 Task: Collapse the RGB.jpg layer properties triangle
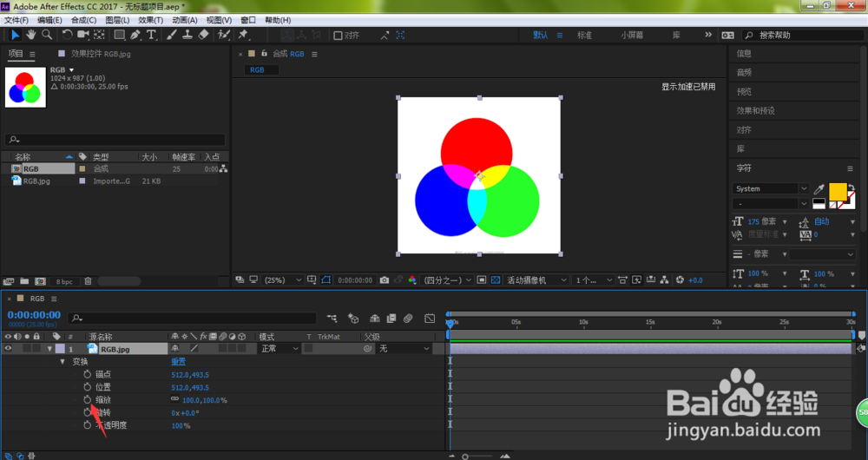pos(49,349)
